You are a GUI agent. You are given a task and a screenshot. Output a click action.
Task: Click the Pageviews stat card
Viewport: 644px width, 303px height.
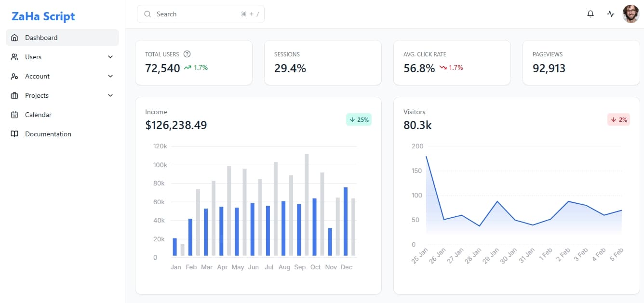coord(581,63)
